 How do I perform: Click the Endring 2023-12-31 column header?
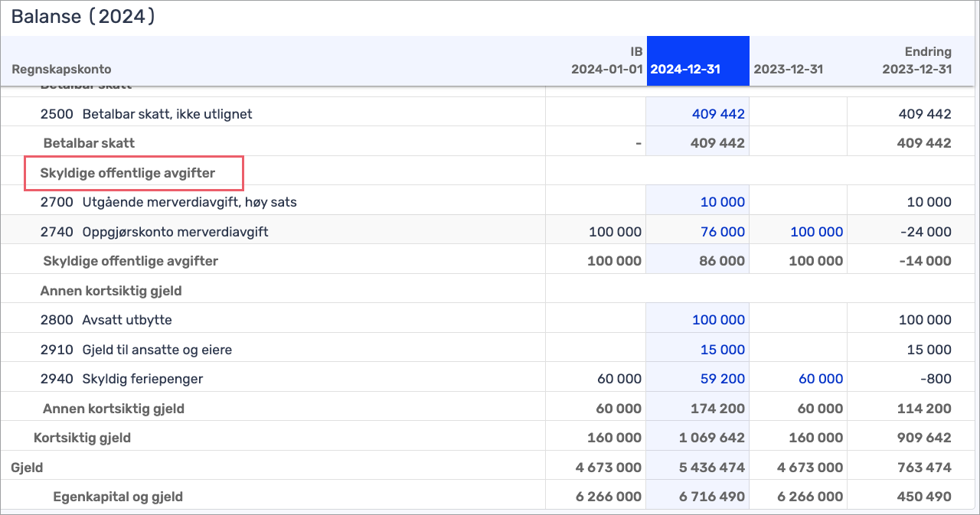pyautogui.click(x=916, y=61)
